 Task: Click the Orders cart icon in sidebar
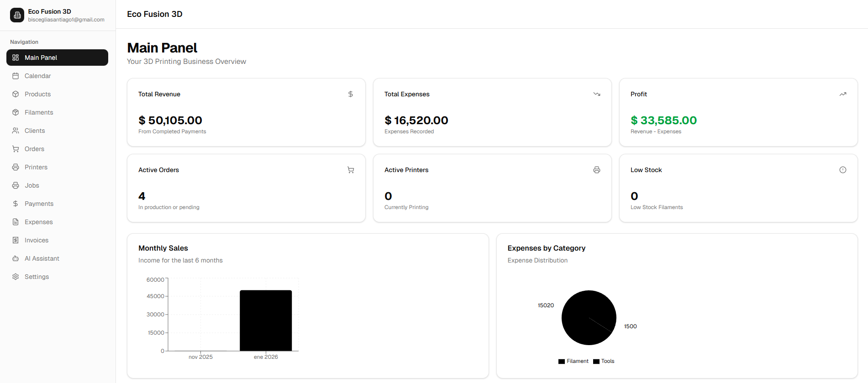[16, 149]
